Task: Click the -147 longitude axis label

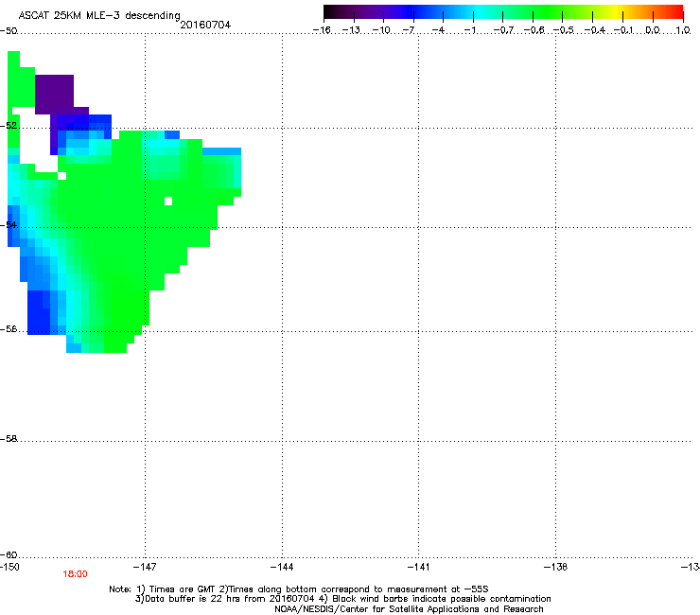Action: (x=145, y=567)
